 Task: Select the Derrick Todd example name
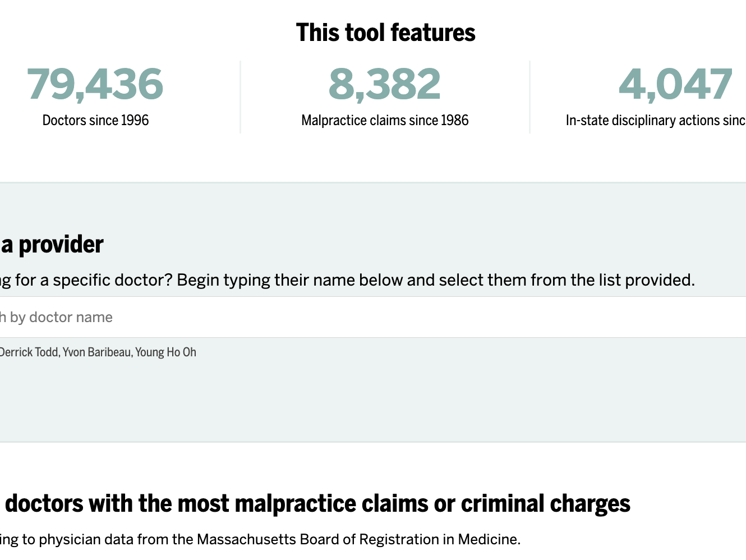29,352
